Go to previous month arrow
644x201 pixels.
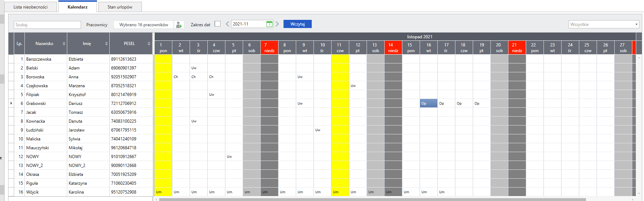(x=227, y=24)
